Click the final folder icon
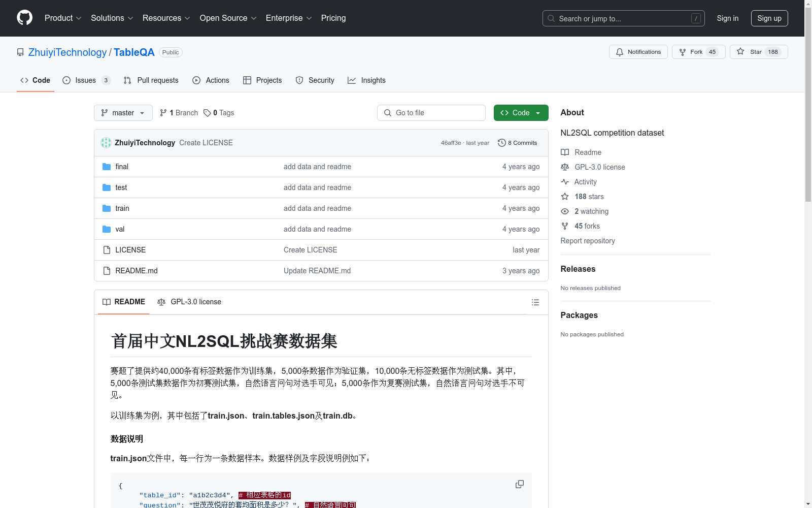 coord(107,167)
